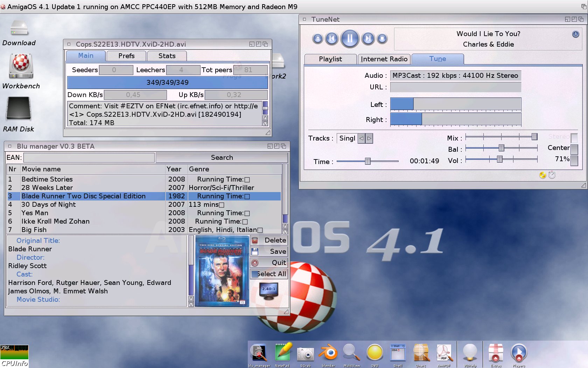Toggle the Stereo checkbox in TuneNet
The height and width of the screenshot is (368, 588).
[x=574, y=138]
